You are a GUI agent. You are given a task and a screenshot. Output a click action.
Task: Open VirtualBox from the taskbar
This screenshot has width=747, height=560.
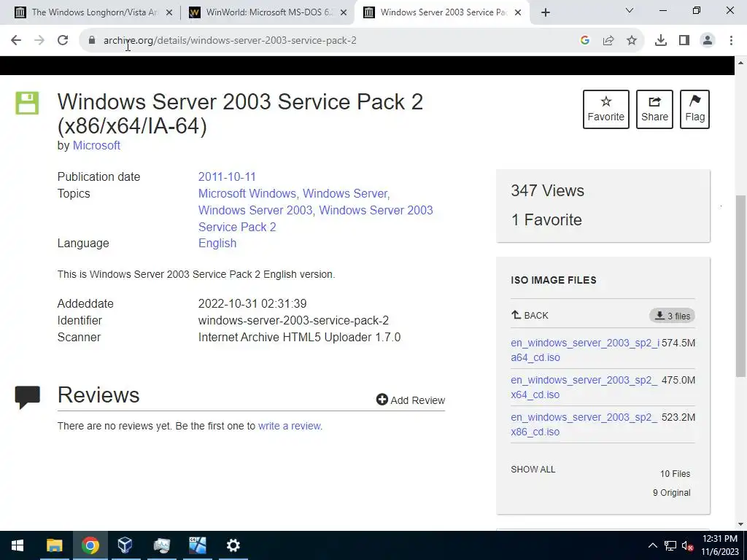[125, 545]
